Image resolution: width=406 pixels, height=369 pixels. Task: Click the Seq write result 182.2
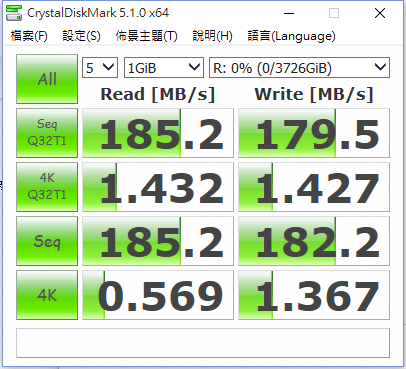pos(314,241)
